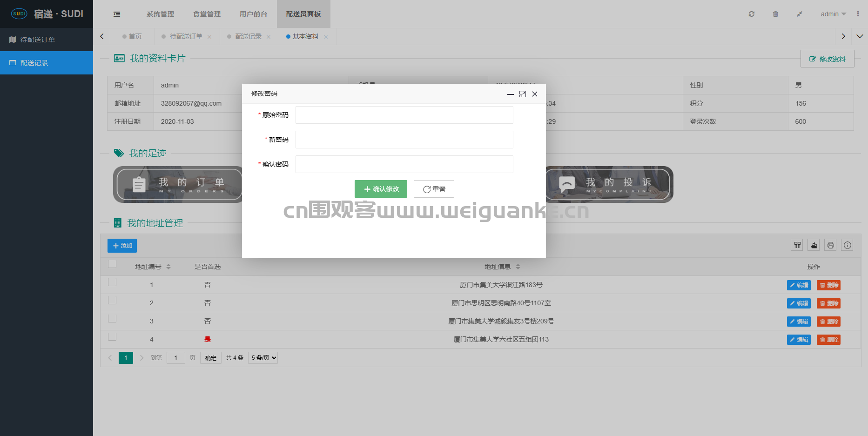Edit the 银江路183号 address

coord(799,285)
